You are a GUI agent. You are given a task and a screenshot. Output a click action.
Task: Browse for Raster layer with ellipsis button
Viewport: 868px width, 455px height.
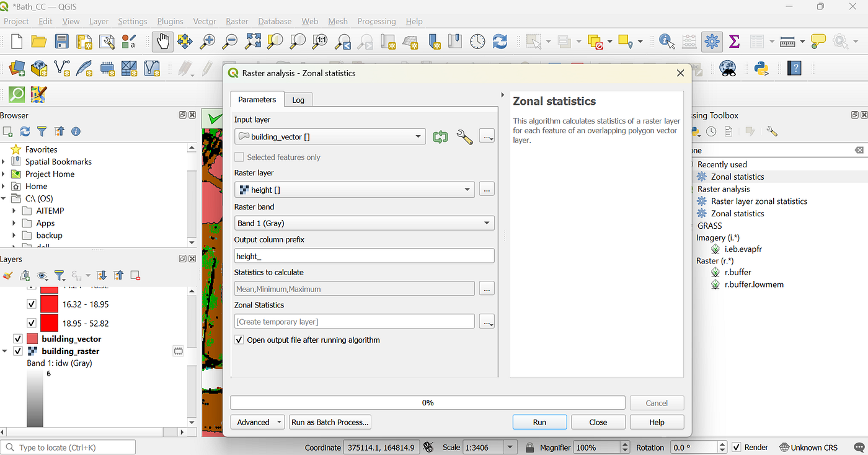pos(487,190)
